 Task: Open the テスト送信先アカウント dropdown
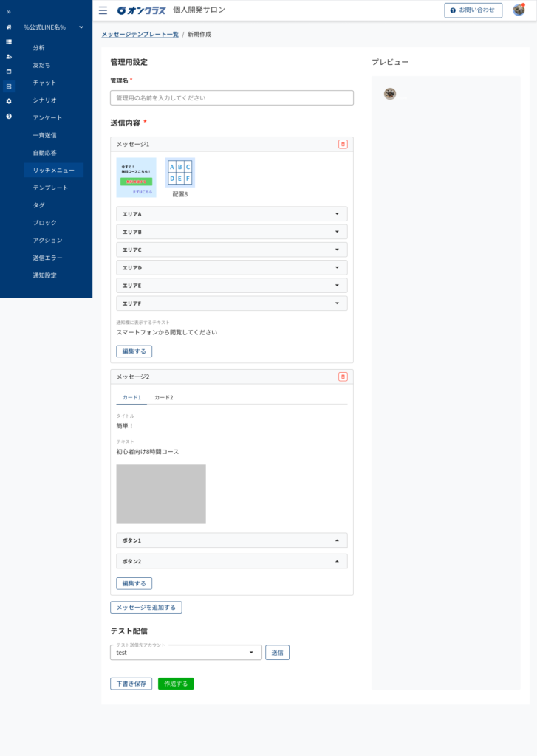click(185, 653)
